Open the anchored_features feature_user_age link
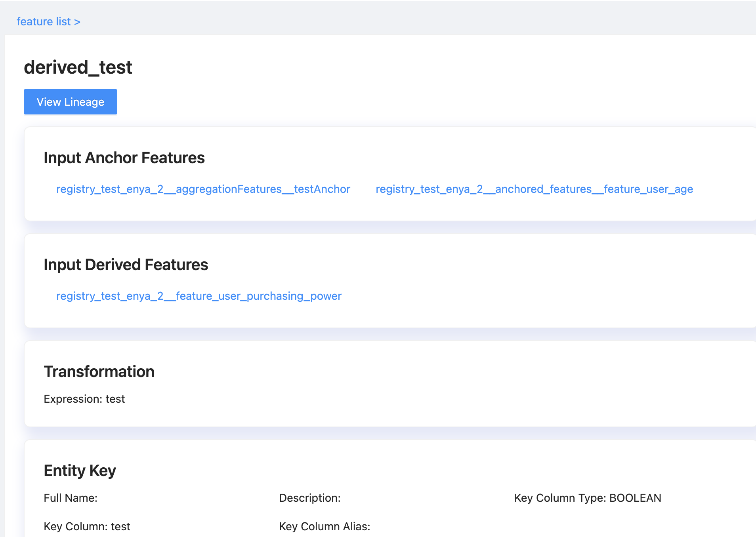This screenshot has height=537, width=756. click(x=534, y=189)
